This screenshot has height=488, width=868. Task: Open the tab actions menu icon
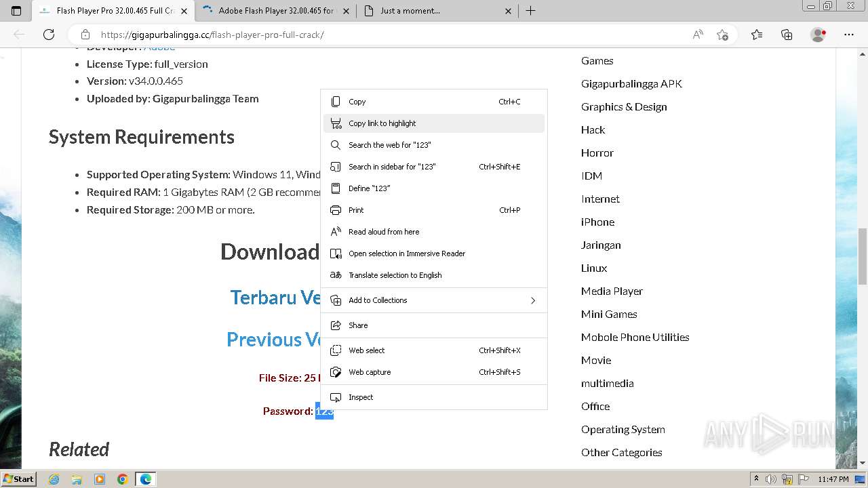[x=16, y=11]
